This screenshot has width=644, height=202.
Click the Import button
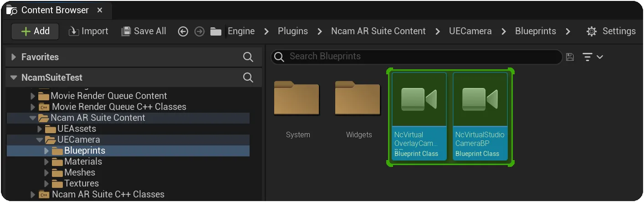[x=88, y=31]
